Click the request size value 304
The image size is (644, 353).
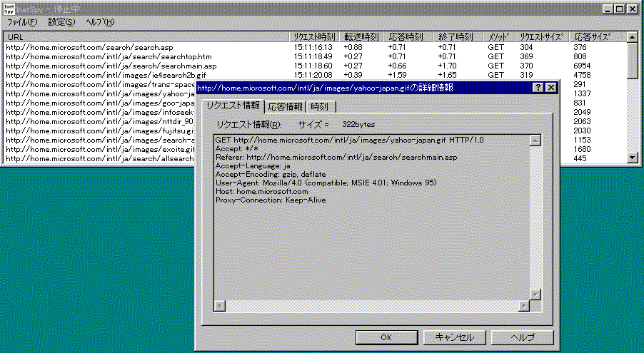pyautogui.click(x=526, y=48)
